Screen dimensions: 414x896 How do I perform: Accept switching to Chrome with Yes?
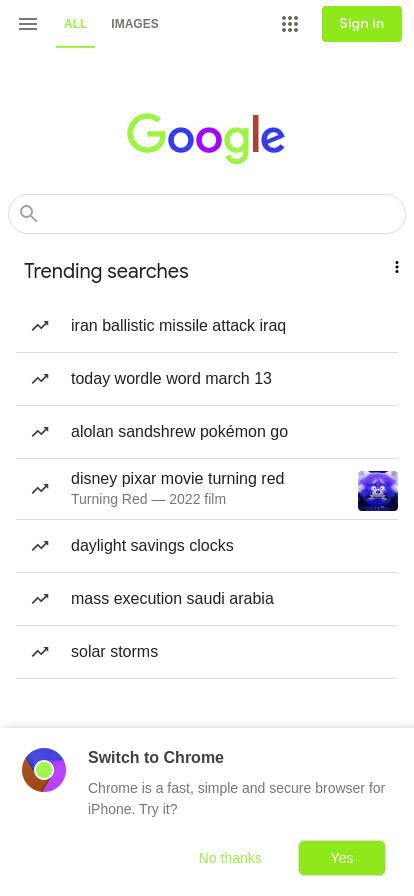[x=342, y=858]
